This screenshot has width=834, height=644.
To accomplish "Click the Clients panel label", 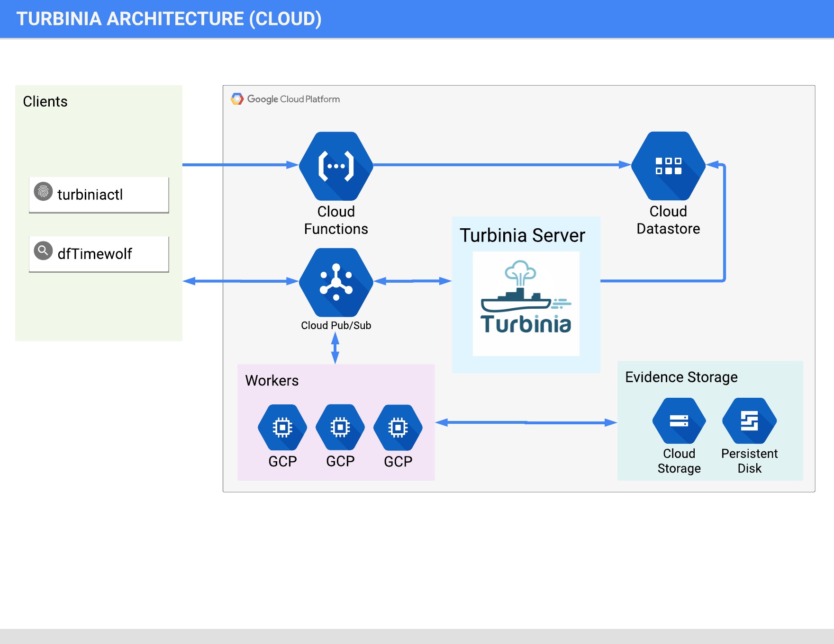I will point(45,101).
